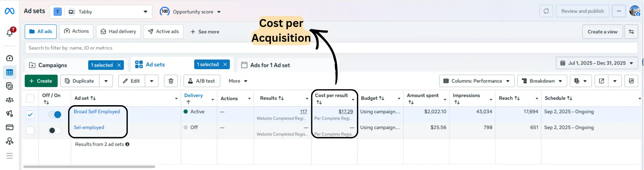
Task: Clear the Campaigns 1 selected filter
Action: [x=119, y=65]
